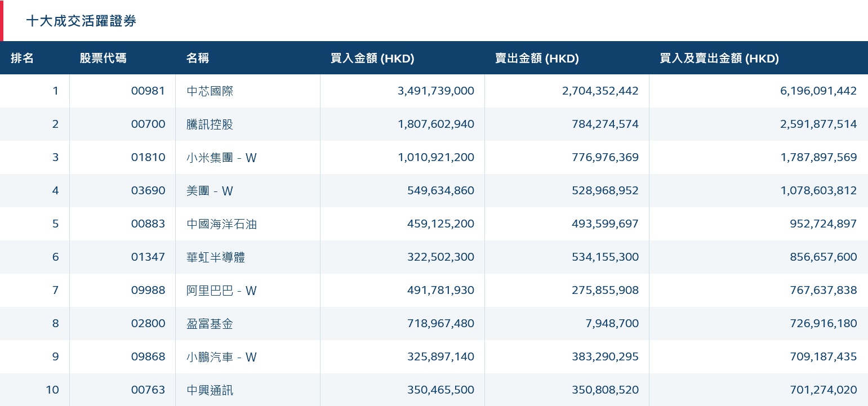Select buy amount 1,807,602,940
Screen dimensions: 868x406
coord(436,124)
